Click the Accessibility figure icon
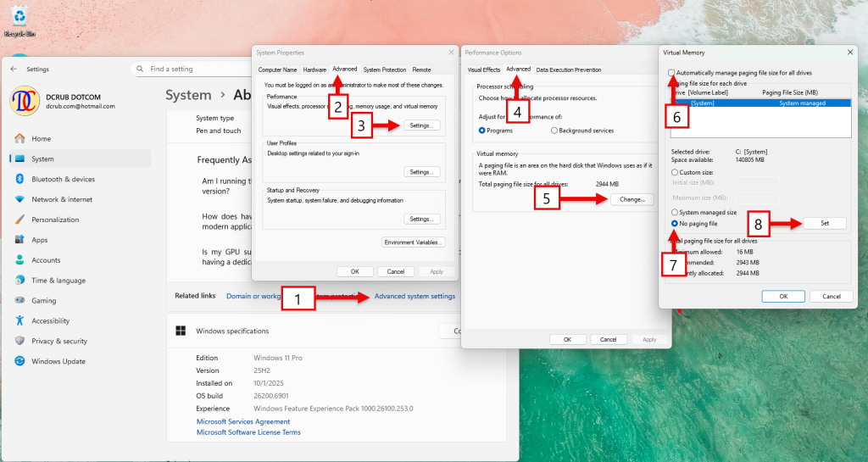This screenshot has height=462, width=868. [20, 320]
